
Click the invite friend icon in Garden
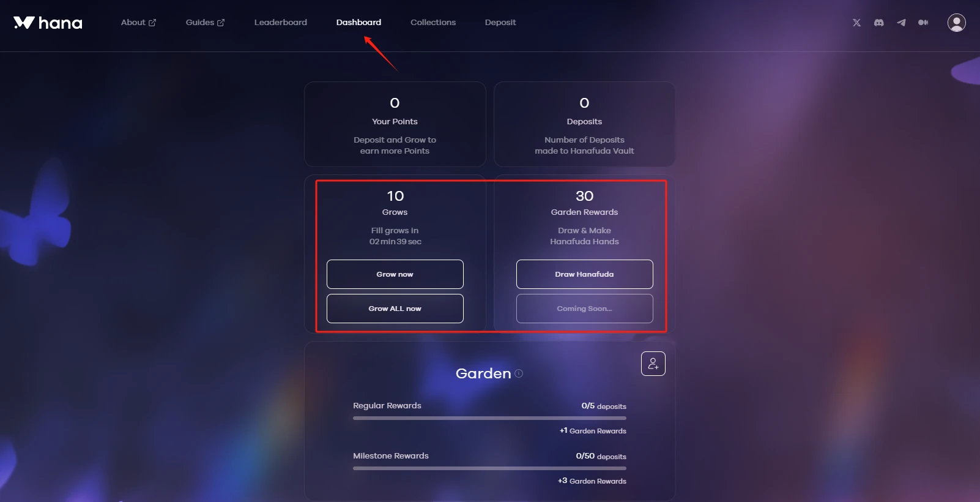(653, 364)
